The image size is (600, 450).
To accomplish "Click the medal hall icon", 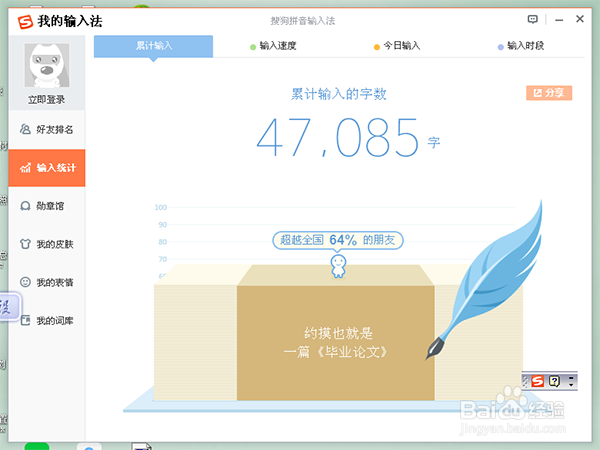I will [x=25, y=206].
